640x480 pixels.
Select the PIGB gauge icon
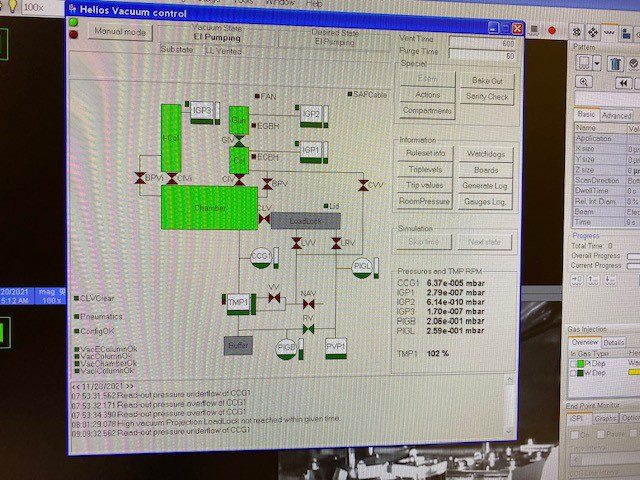286,349
